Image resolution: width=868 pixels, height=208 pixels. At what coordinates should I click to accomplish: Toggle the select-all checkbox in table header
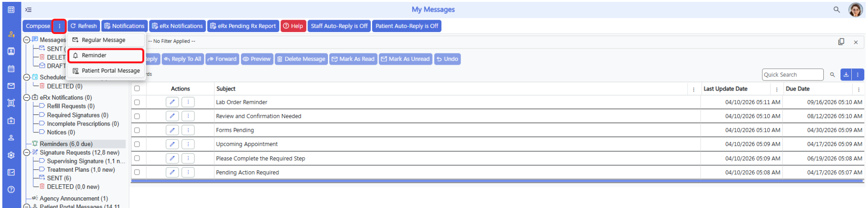coord(137,88)
